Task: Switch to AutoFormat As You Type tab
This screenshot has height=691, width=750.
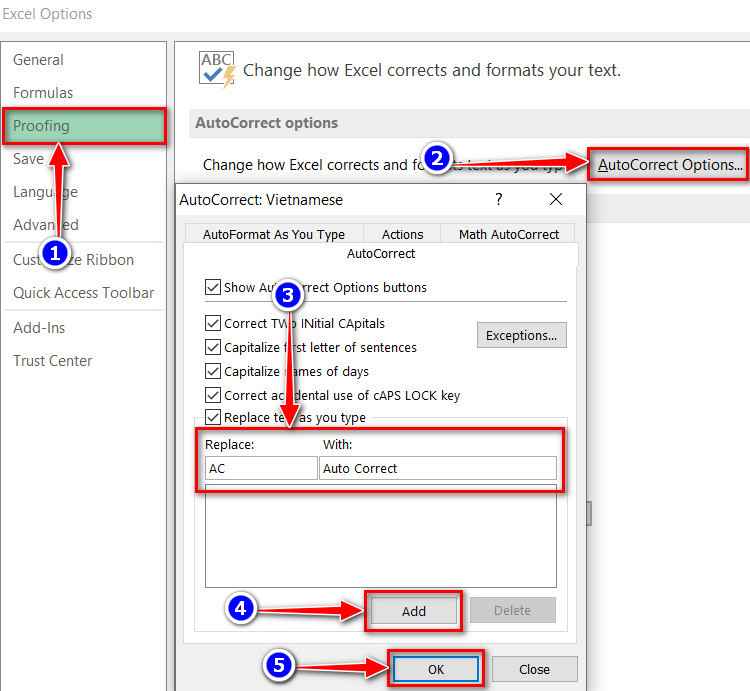Action: (x=274, y=234)
